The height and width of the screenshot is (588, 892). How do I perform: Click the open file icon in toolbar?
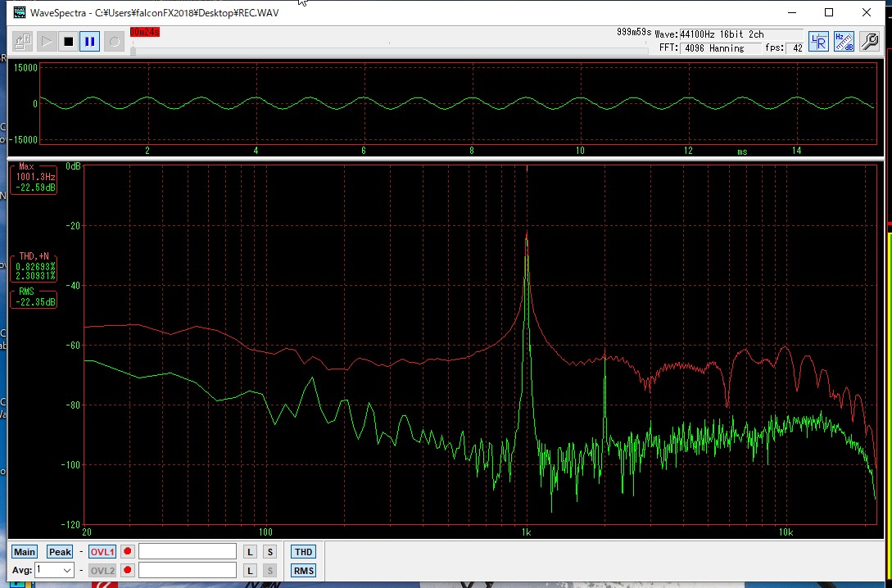click(23, 41)
